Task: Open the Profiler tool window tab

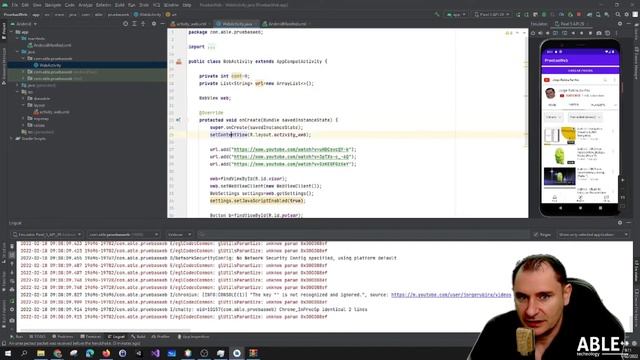Action: 160,337
